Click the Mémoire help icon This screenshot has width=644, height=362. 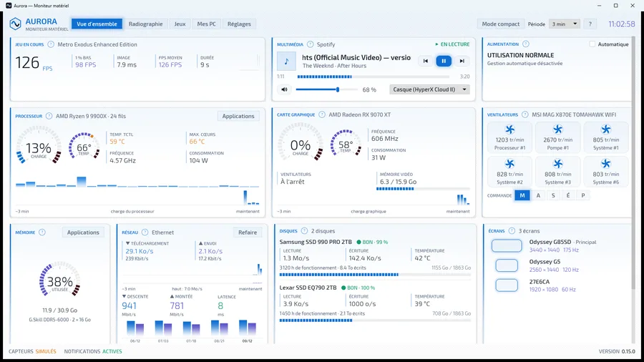(x=42, y=233)
